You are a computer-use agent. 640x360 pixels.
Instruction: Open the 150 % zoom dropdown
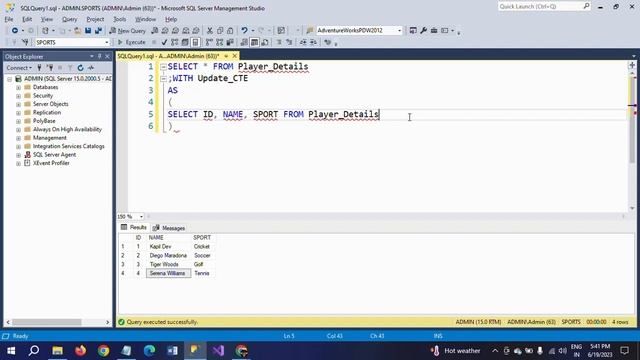141,216
